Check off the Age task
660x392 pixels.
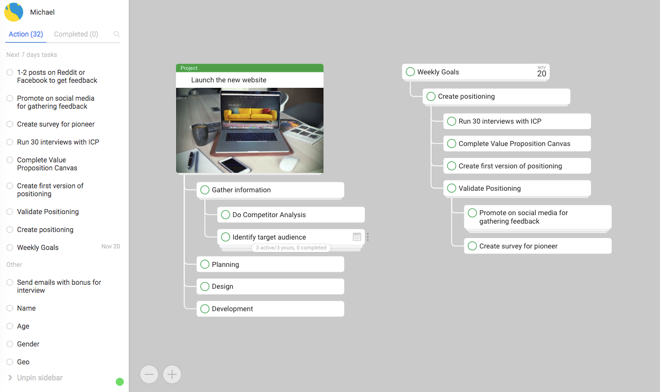click(9, 326)
